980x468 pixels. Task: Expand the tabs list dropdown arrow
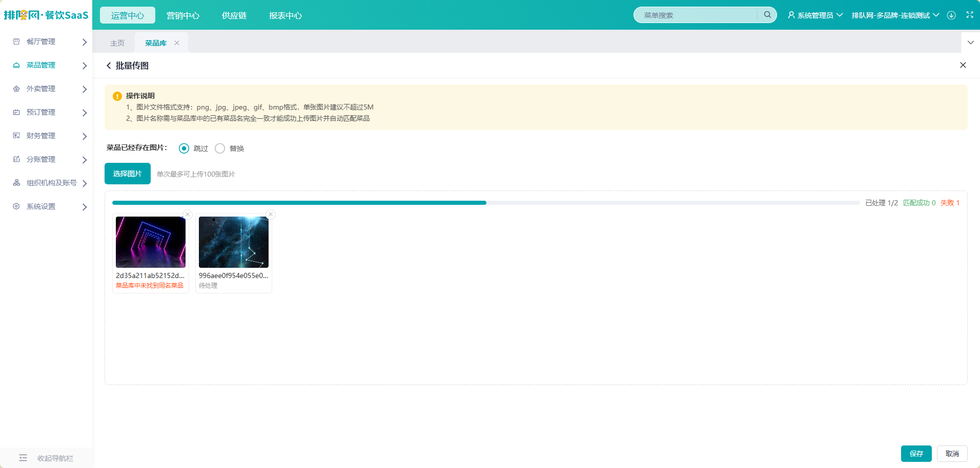[x=970, y=42]
